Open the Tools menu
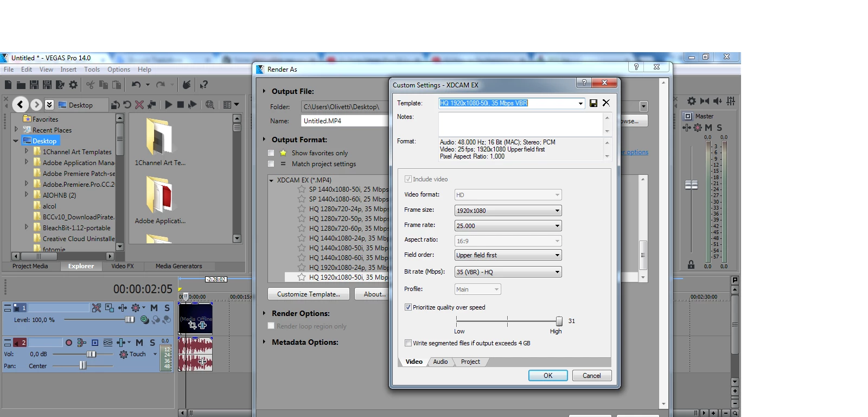Viewport: 868px width, 417px height. pyautogui.click(x=92, y=69)
